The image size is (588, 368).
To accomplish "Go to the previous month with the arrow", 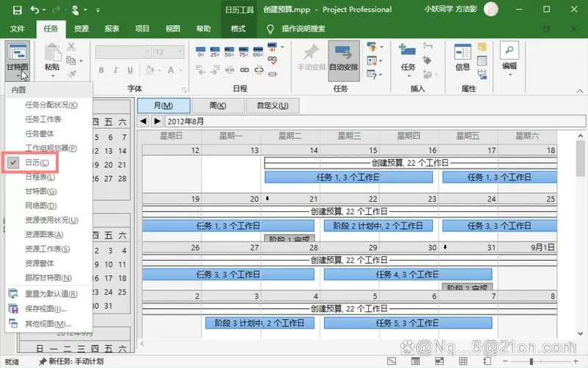I will [143, 121].
